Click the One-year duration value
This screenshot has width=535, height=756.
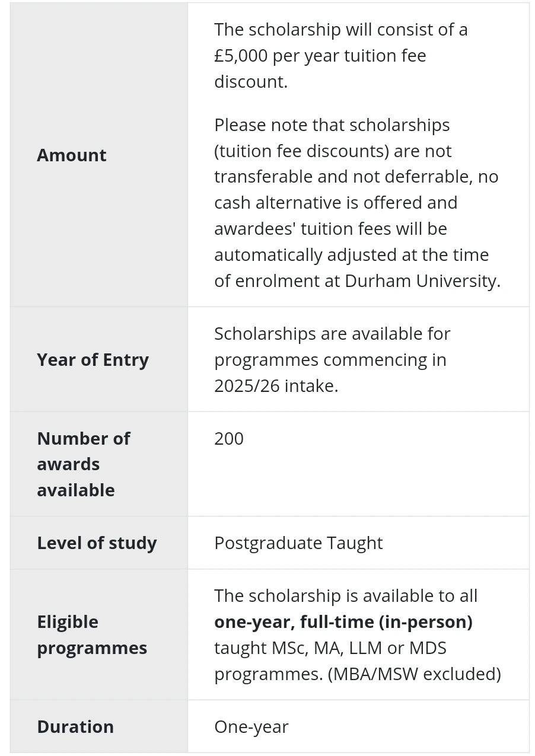tap(251, 726)
